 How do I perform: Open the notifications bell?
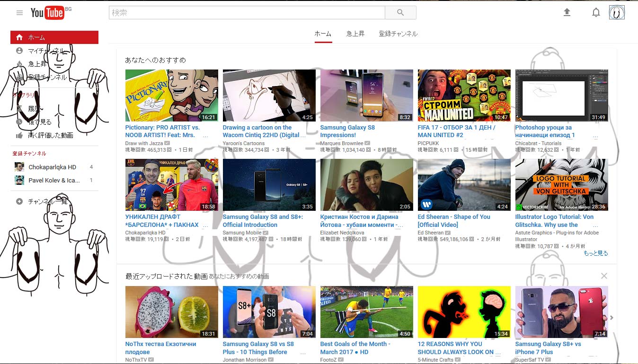point(596,13)
